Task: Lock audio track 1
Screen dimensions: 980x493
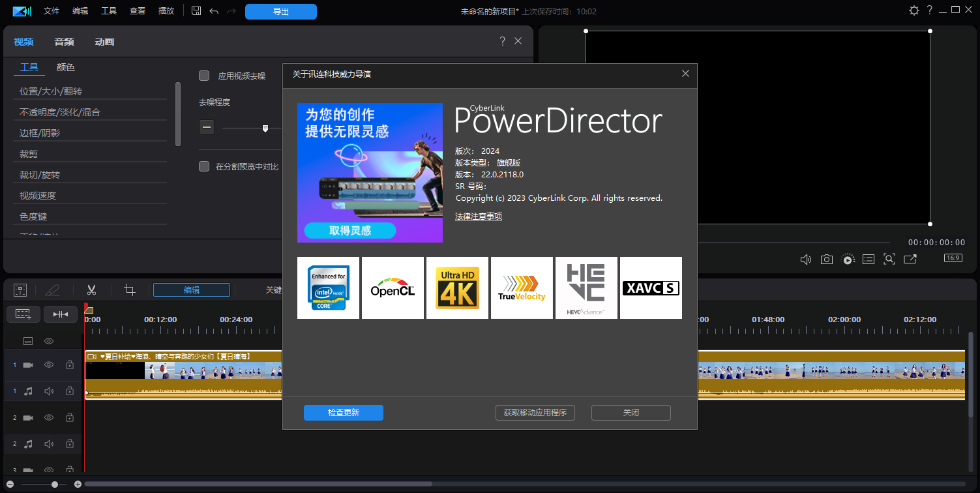Action: [x=69, y=391]
